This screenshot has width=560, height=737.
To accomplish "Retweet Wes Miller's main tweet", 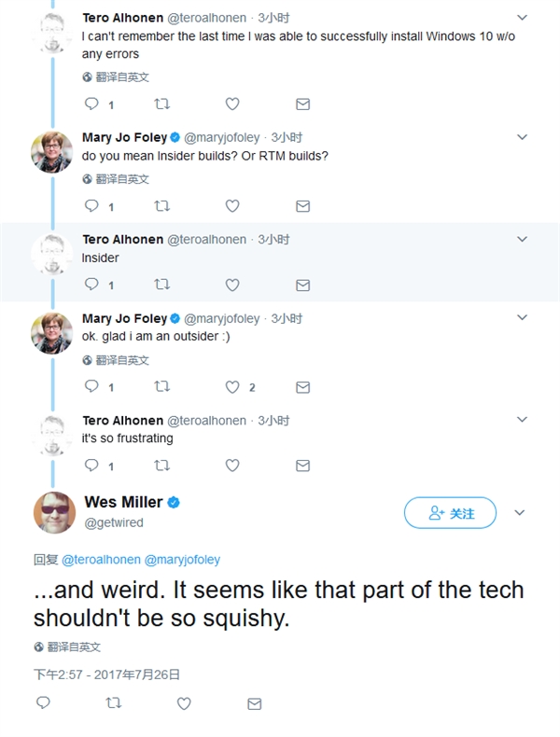I will (114, 702).
